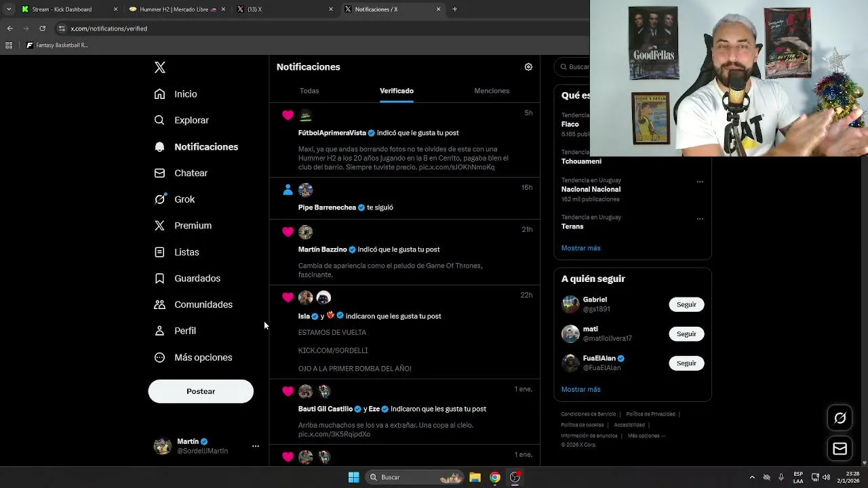This screenshot has width=868, height=488.
Task: Open the Tchouameni trending topic
Action: pos(581,161)
